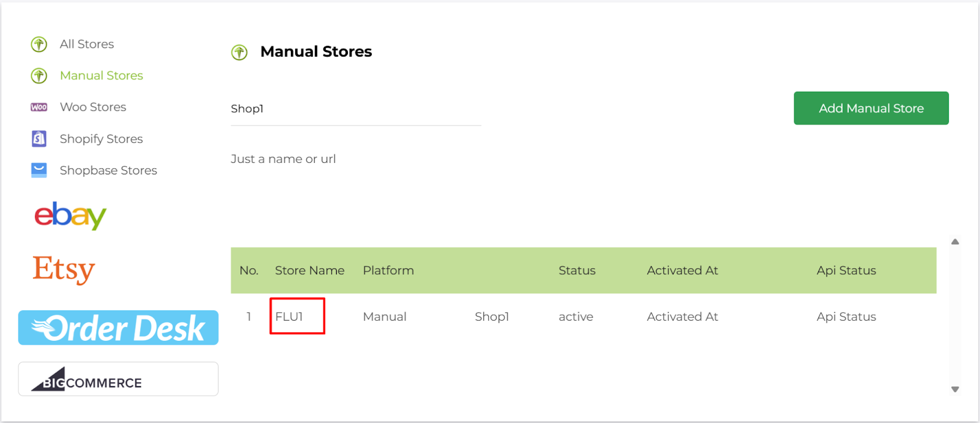This screenshot has width=980, height=423.
Task: Open All Stores in sidebar
Action: [x=87, y=44]
